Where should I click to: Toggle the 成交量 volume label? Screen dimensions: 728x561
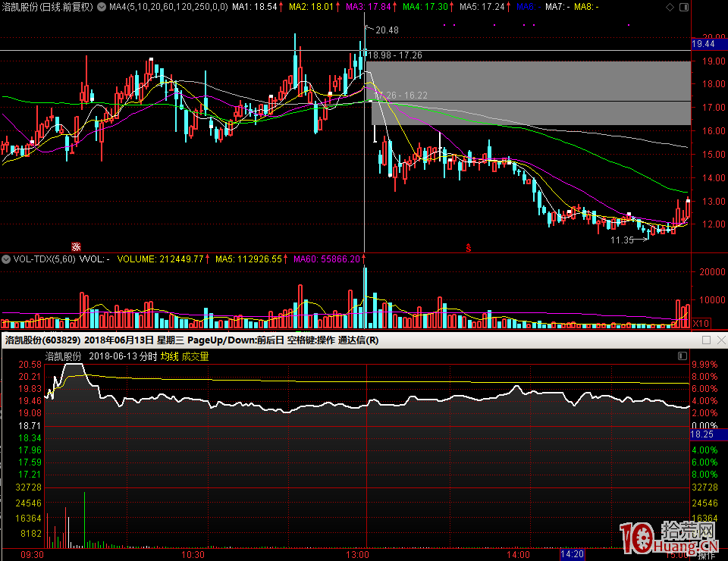[x=195, y=356]
